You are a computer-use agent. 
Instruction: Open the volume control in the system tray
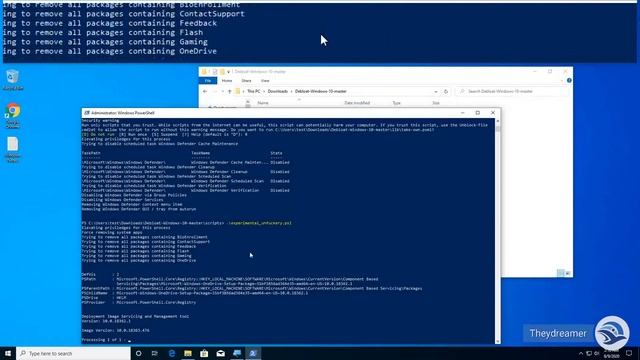click(x=597, y=353)
